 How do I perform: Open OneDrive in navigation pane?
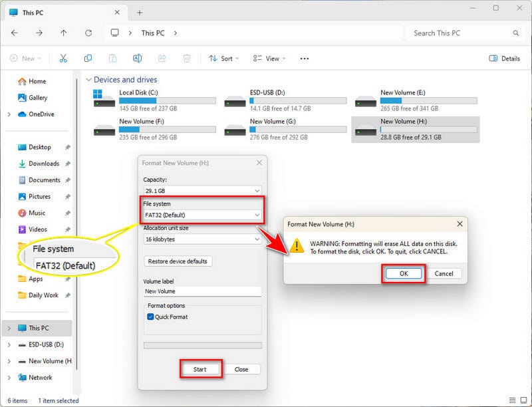tap(36, 114)
